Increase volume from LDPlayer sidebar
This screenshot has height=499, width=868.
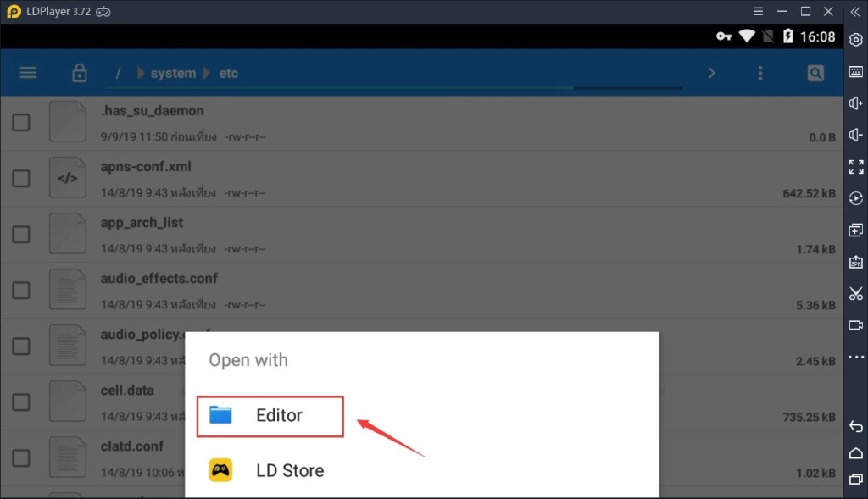pyautogui.click(x=856, y=103)
